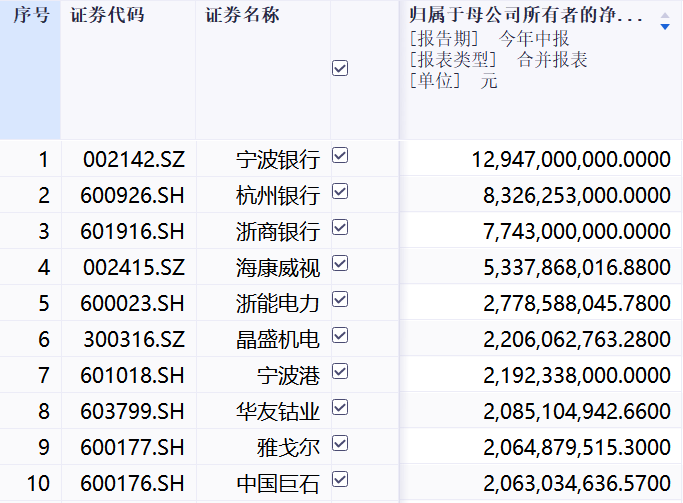683x503 pixels.
Task: Click the security name 华友钴业
Action: tap(278, 412)
